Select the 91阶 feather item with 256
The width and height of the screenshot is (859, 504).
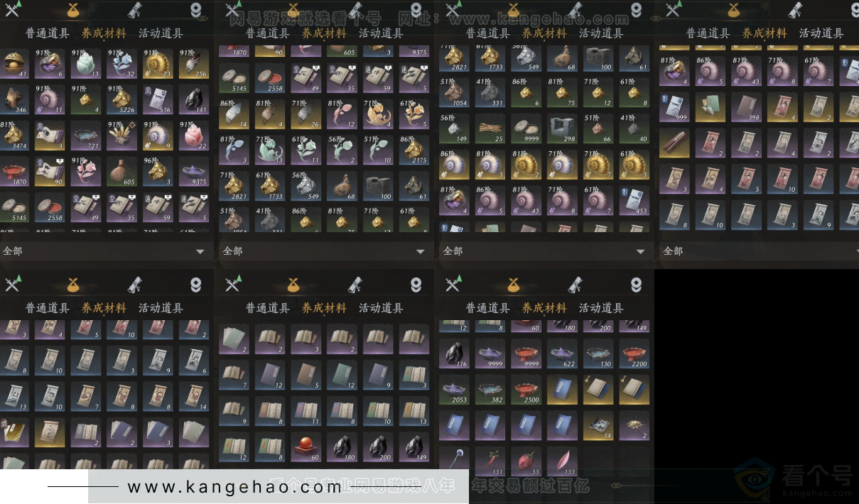(x=194, y=63)
